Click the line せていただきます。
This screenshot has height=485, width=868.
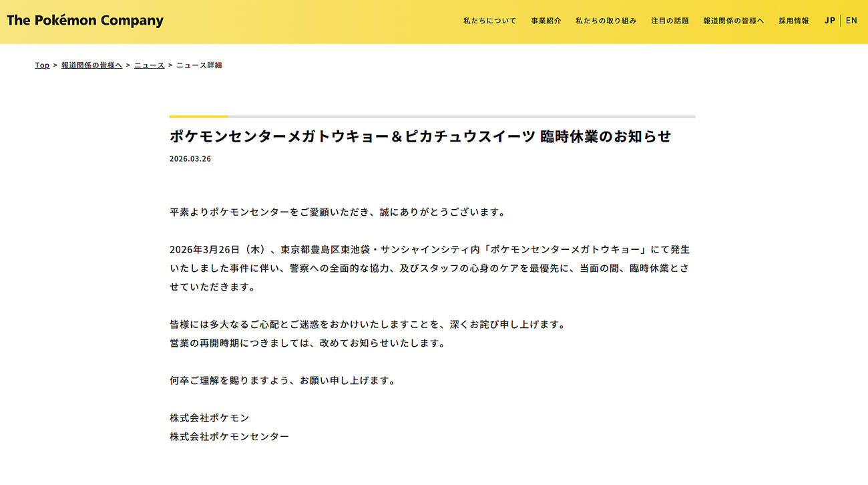212,287
